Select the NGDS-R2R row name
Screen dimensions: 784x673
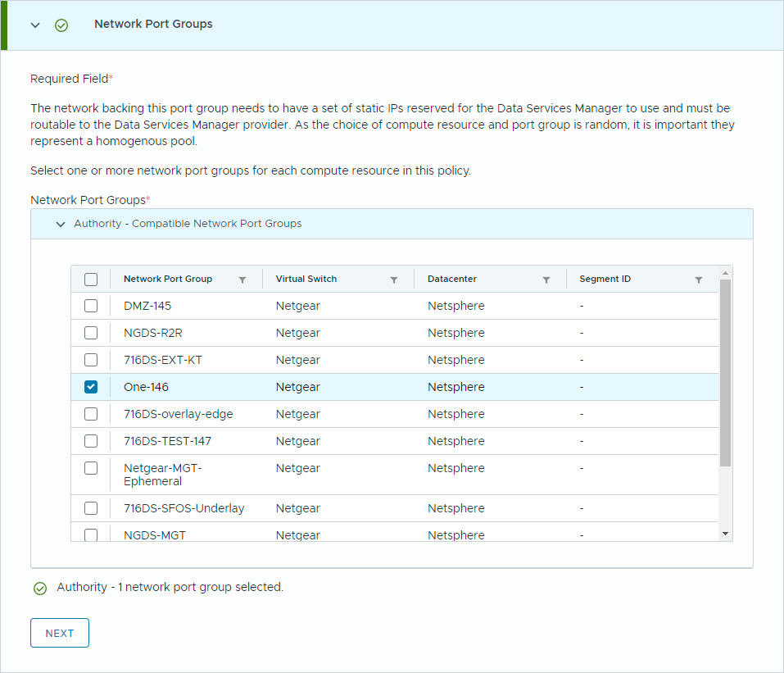point(153,333)
